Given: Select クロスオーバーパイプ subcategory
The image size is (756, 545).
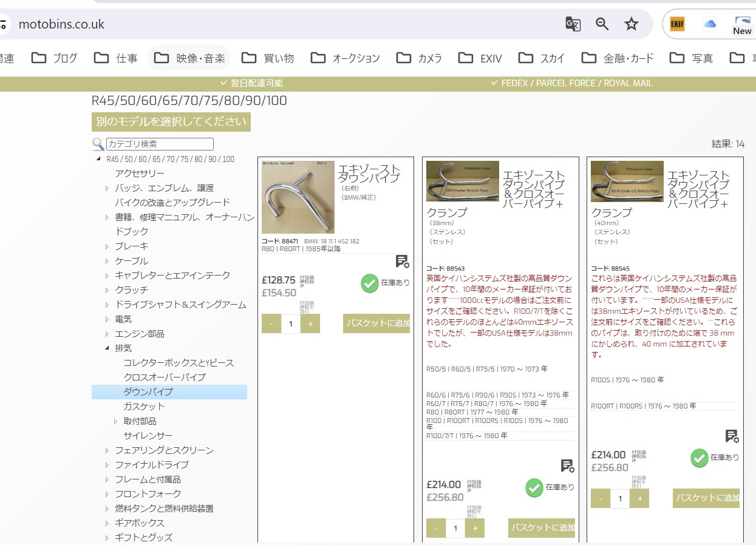Looking at the screenshot, I should (165, 377).
